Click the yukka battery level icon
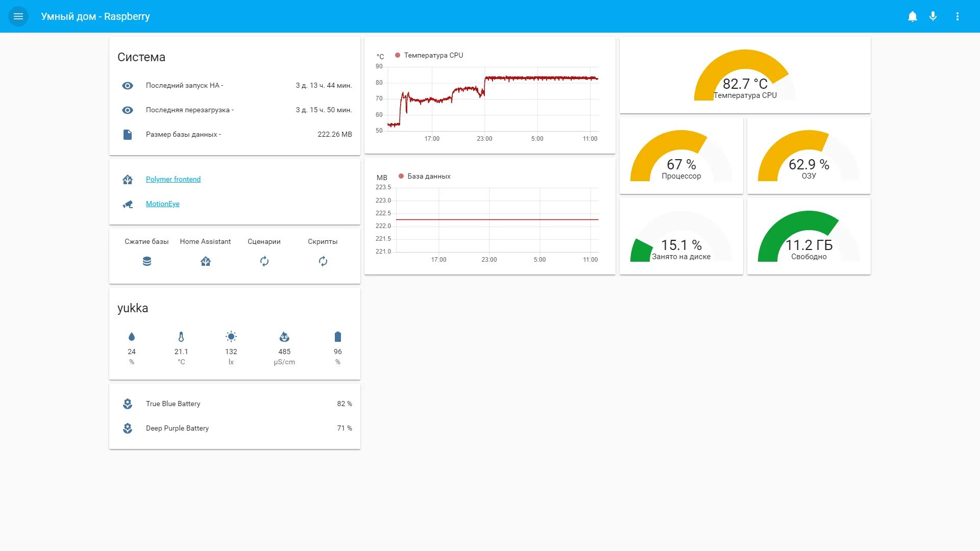Image resolution: width=980 pixels, height=551 pixels. click(x=338, y=337)
